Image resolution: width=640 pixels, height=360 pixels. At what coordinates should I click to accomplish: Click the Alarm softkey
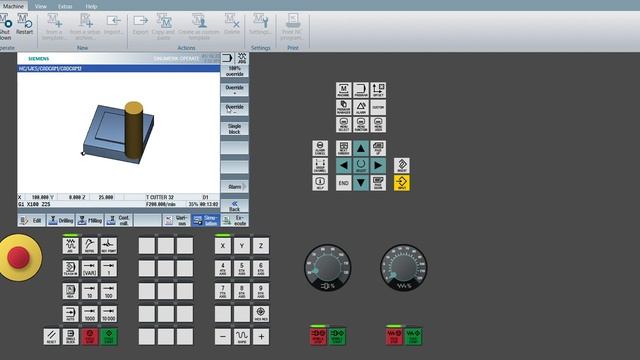tap(234, 187)
